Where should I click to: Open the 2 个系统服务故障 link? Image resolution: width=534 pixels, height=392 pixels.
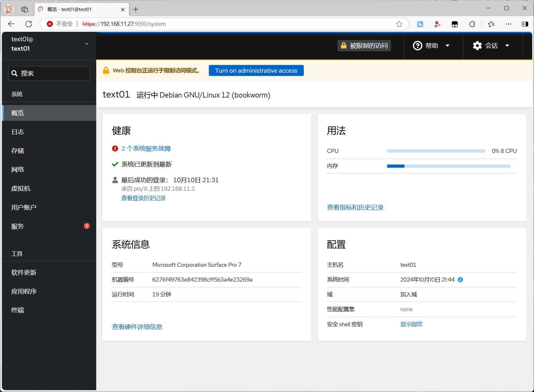[x=146, y=148]
